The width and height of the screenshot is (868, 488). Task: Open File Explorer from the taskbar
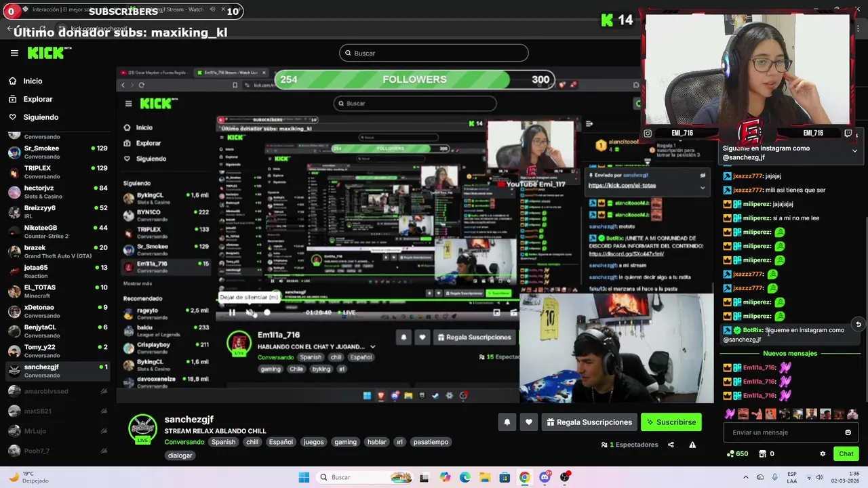pyautogui.click(x=485, y=477)
